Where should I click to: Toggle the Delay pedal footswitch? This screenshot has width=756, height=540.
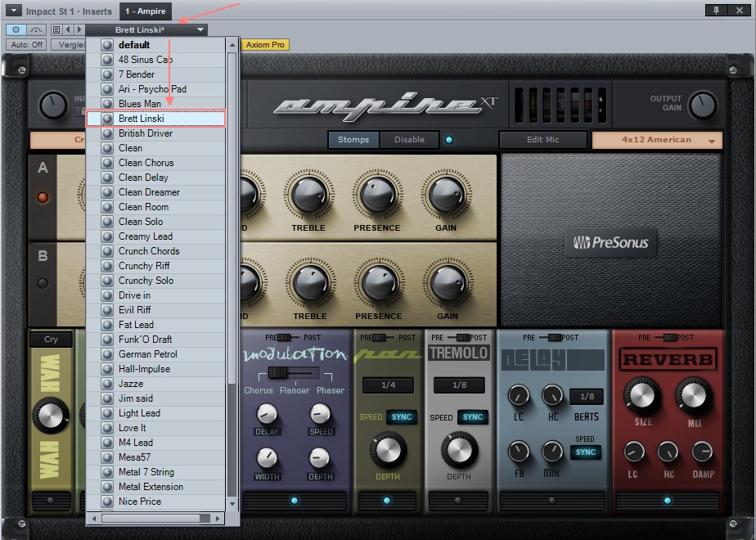coord(552,501)
